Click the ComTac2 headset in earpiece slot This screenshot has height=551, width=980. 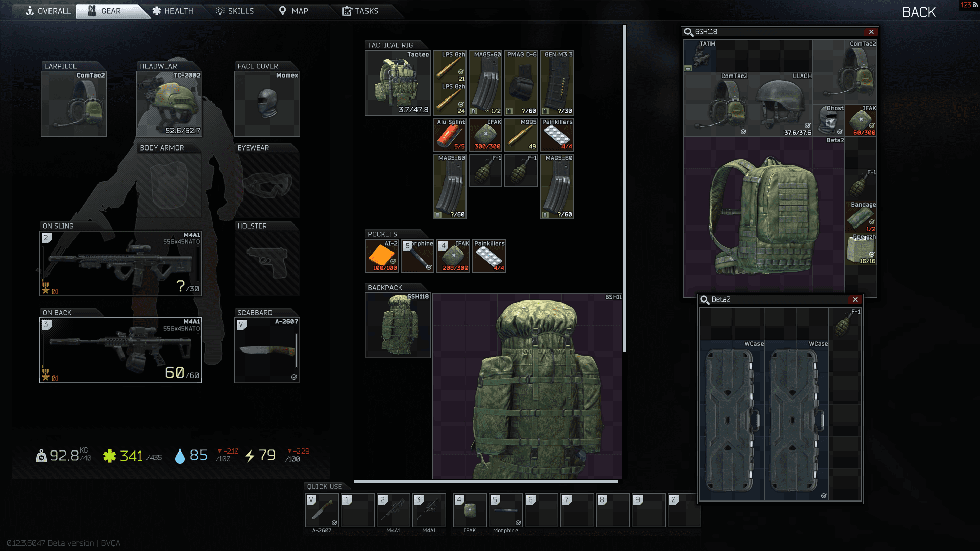coord(73,105)
